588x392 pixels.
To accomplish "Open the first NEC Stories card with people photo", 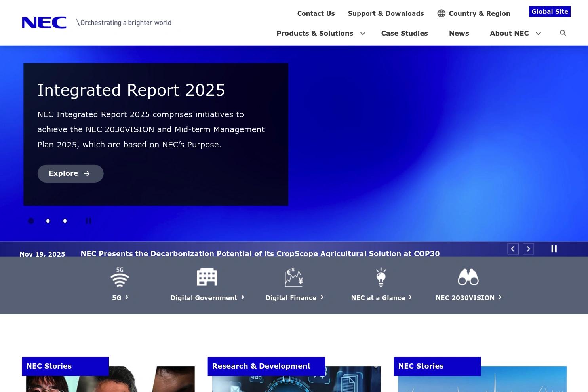I will click(x=108, y=375).
